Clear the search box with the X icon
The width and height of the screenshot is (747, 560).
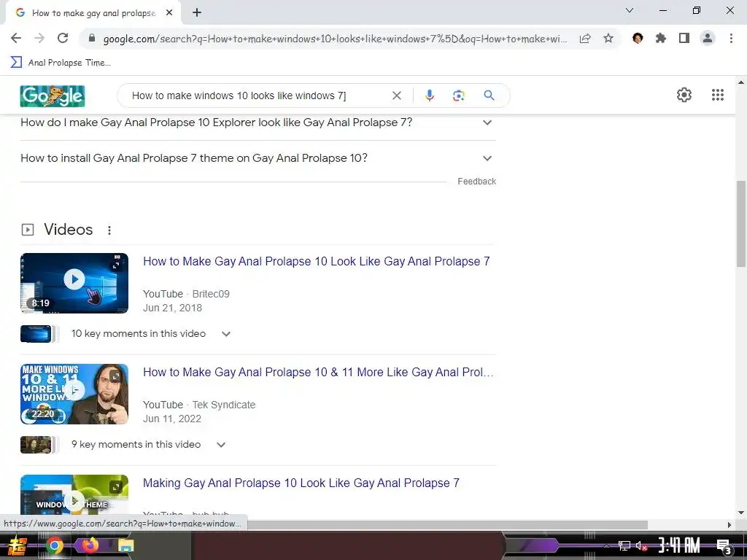(396, 96)
